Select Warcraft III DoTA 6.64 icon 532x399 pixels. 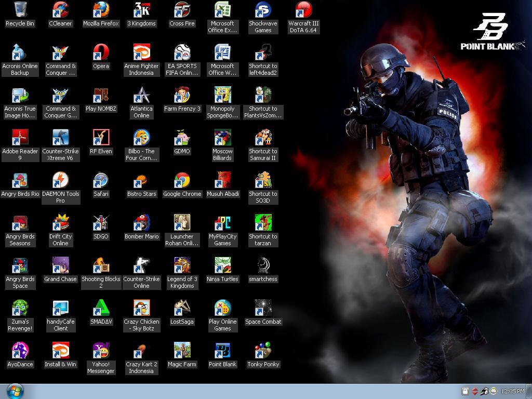click(x=303, y=9)
